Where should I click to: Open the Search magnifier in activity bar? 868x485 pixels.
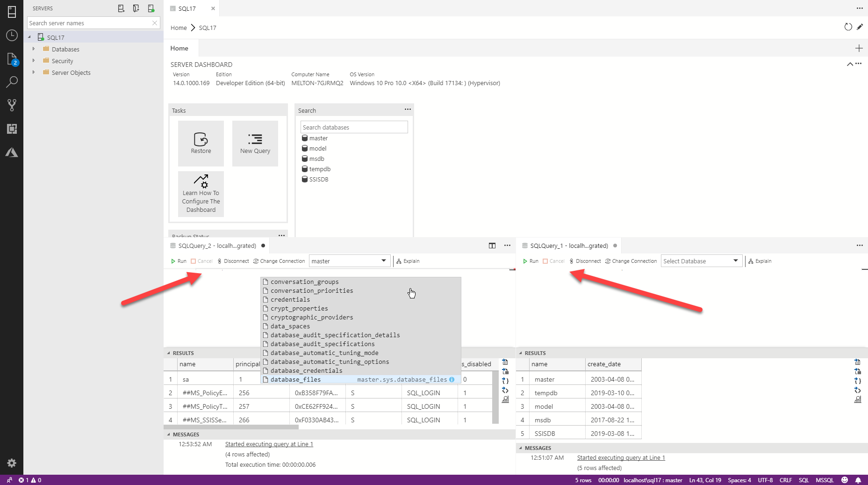12,82
